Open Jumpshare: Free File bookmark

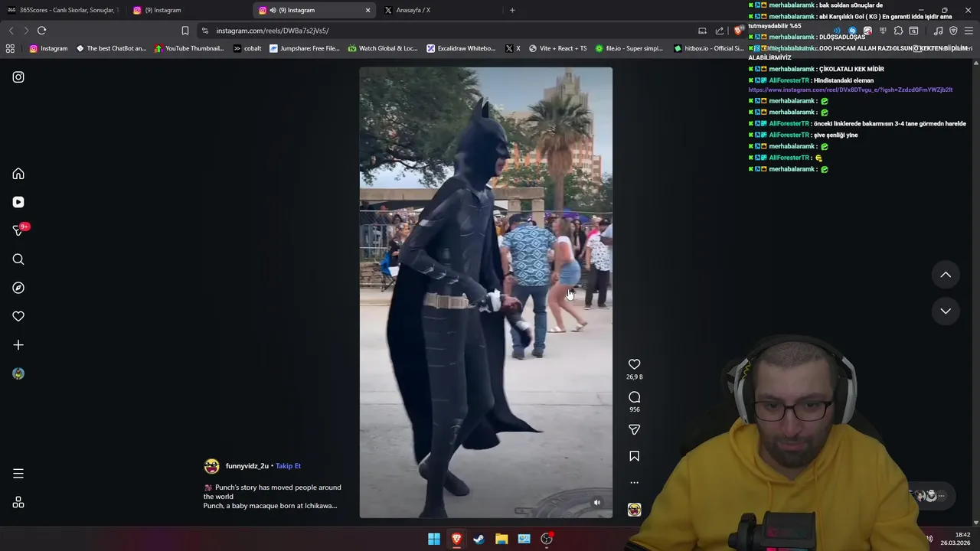pyautogui.click(x=304, y=48)
